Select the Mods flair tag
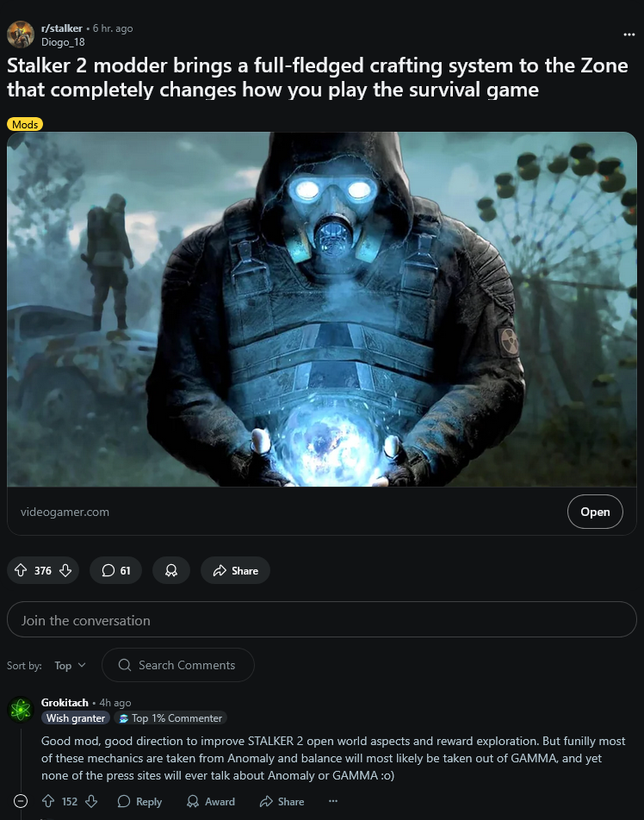Viewport: 644px width, 820px height. [25, 124]
